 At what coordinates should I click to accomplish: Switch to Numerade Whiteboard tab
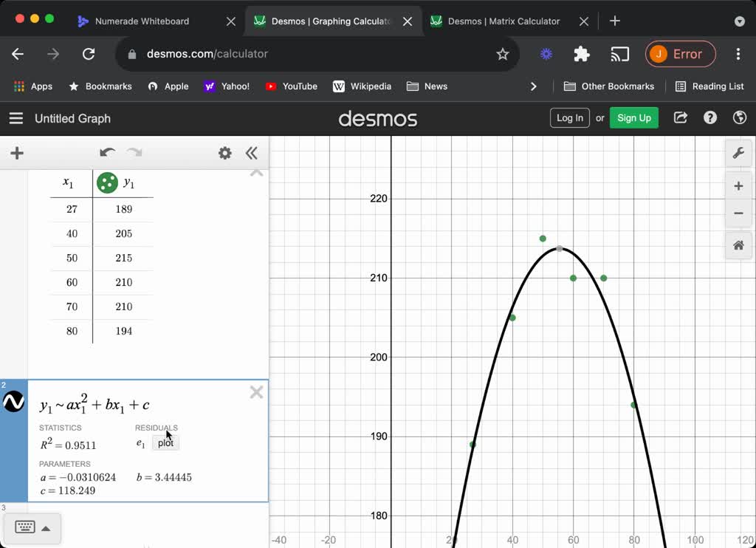(142, 21)
